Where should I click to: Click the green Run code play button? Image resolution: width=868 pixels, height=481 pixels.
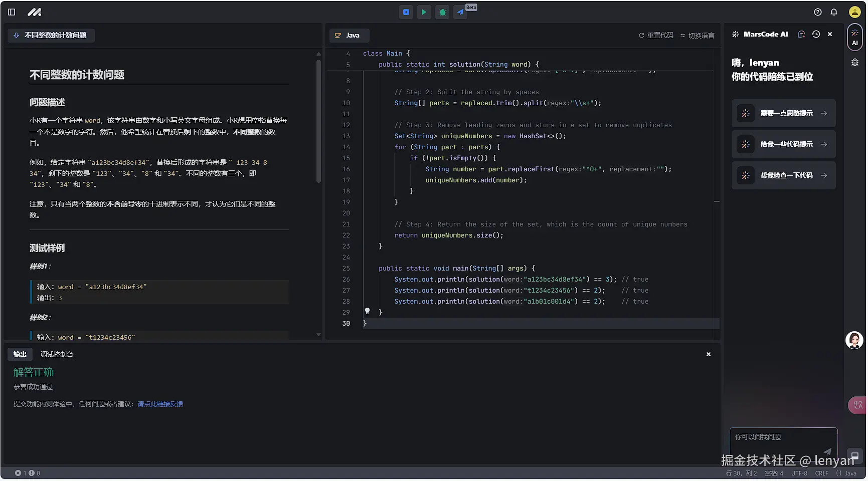click(424, 12)
